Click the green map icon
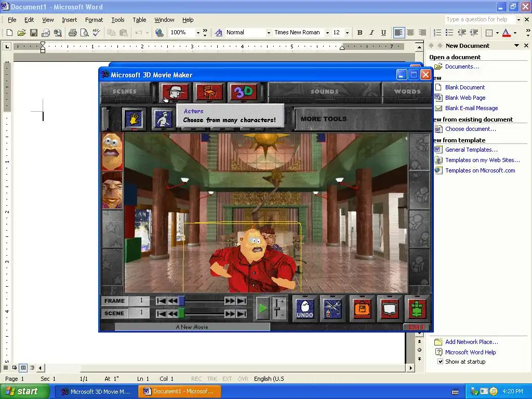Viewport: 532px width, 399px height. point(417,308)
